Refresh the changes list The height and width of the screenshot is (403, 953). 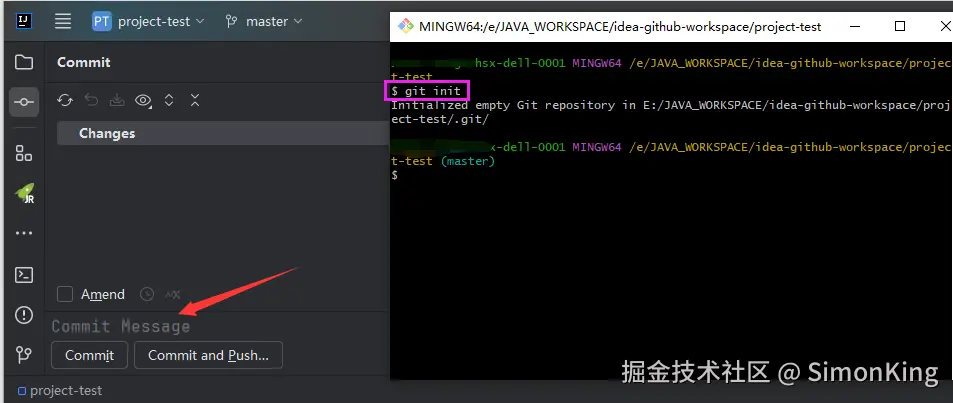click(65, 100)
